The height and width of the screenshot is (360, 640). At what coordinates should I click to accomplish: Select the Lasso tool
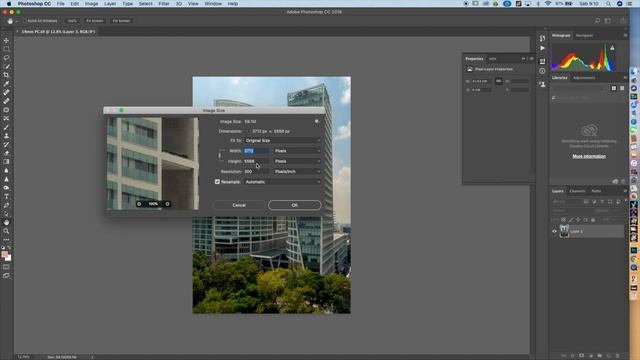click(x=6, y=58)
